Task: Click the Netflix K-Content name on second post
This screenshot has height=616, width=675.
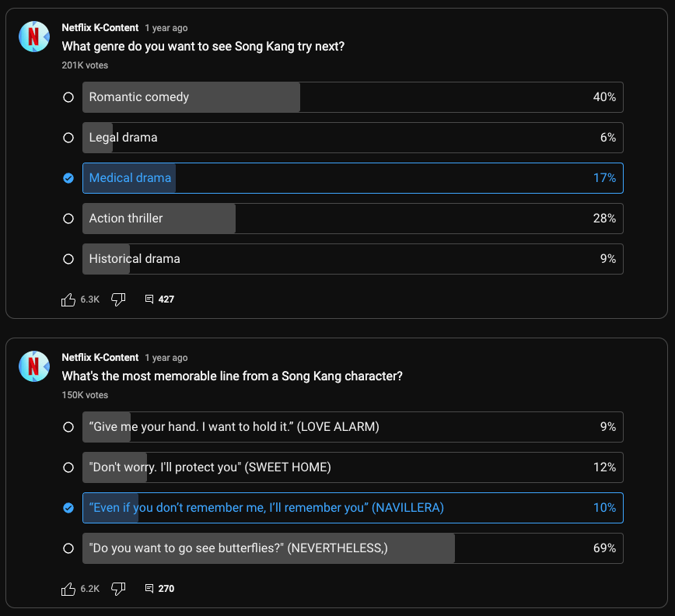Action: click(x=100, y=358)
